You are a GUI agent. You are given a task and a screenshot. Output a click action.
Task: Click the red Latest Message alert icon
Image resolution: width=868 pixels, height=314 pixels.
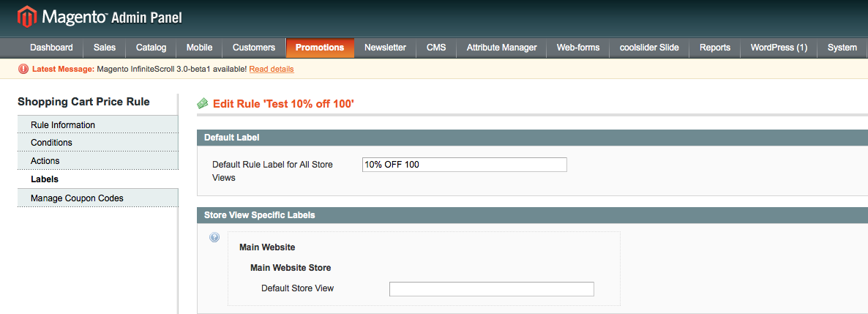[x=23, y=70]
